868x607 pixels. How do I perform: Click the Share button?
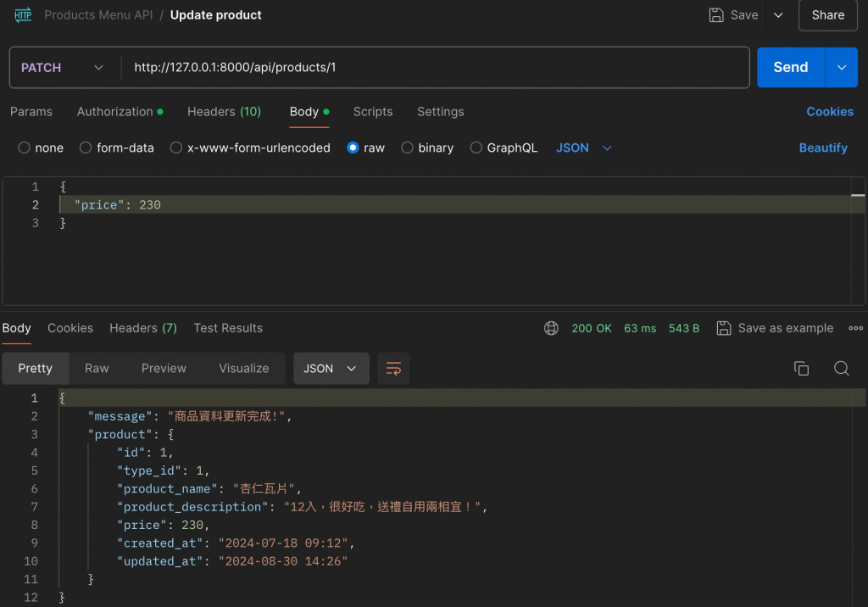point(828,15)
